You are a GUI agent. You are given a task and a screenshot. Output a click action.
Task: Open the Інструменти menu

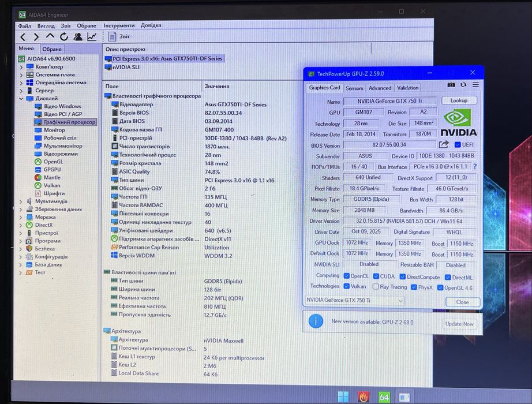point(119,25)
